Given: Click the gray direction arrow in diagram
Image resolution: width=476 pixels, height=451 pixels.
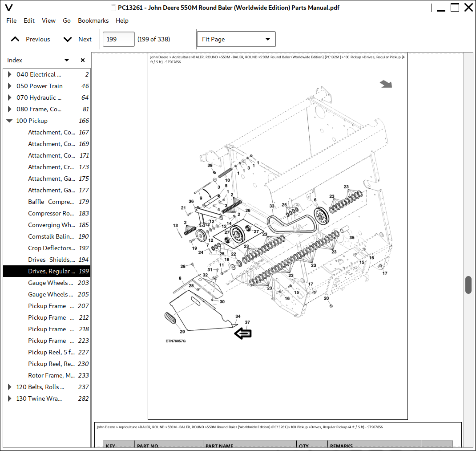Looking at the screenshot, I should coord(386,84).
